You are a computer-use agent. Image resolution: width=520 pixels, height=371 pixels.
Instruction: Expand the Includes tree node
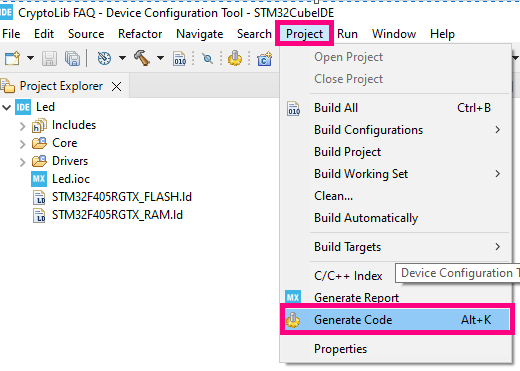point(22,126)
